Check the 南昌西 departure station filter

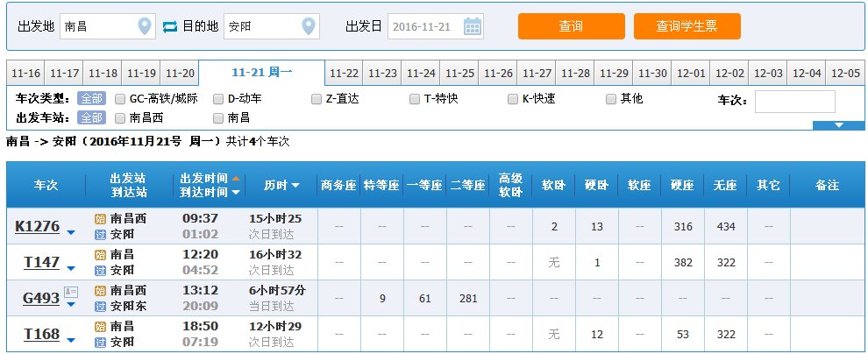pyautogui.click(x=119, y=117)
